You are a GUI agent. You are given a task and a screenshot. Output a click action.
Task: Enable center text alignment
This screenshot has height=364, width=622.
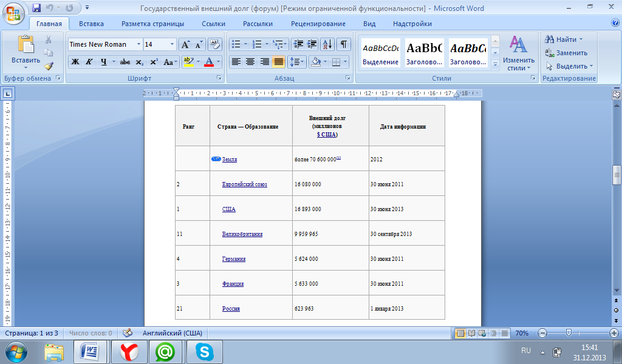coord(250,62)
